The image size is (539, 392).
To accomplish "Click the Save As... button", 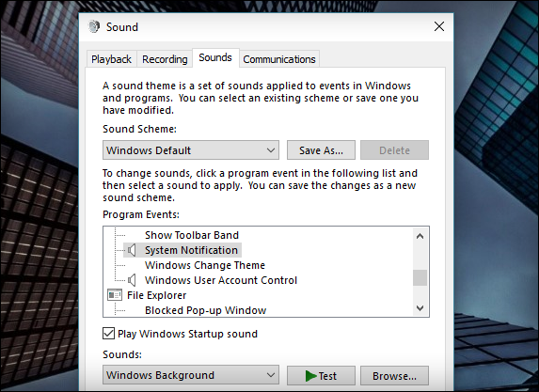I will click(x=321, y=150).
